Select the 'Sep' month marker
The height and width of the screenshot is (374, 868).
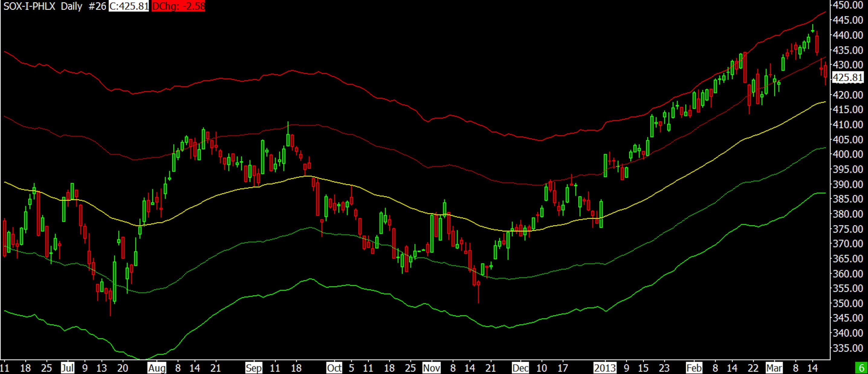point(253,368)
